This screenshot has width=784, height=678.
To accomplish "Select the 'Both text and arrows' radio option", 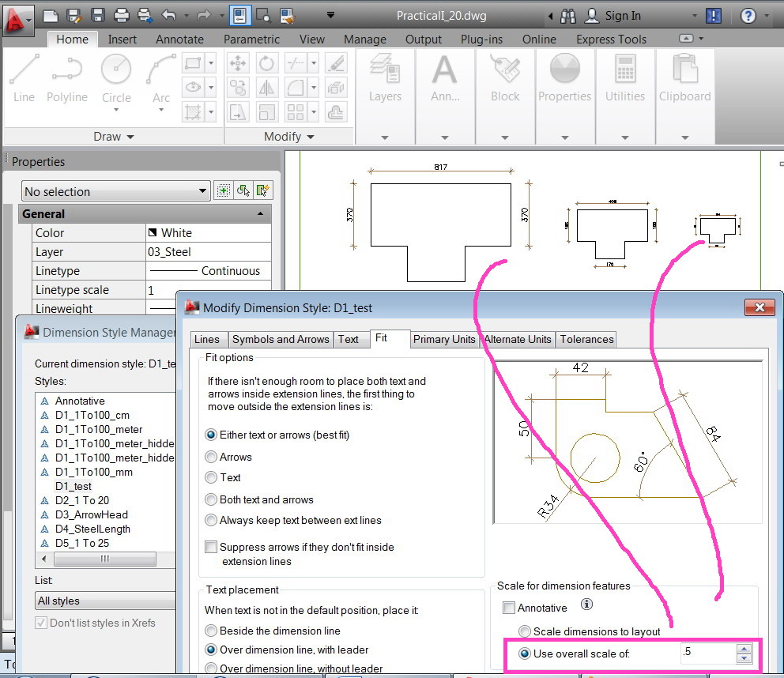I will click(211, 499).
